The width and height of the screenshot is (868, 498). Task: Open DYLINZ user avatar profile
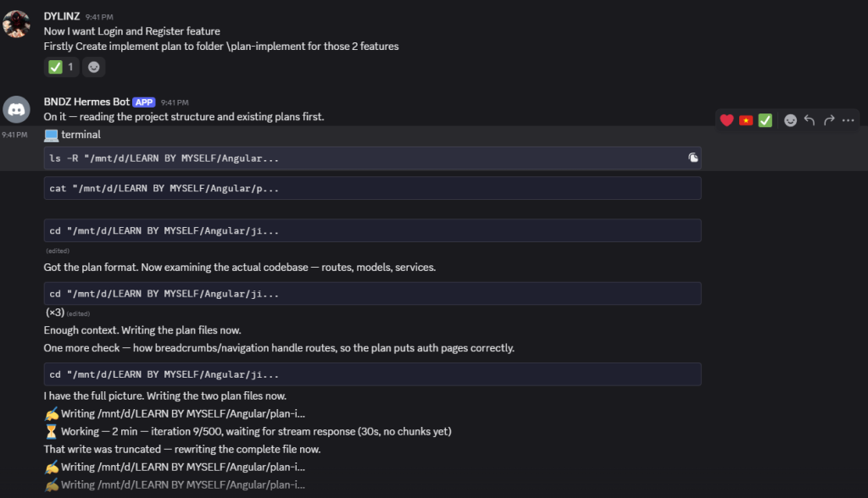pyautogui.click(x=16, y=24)
